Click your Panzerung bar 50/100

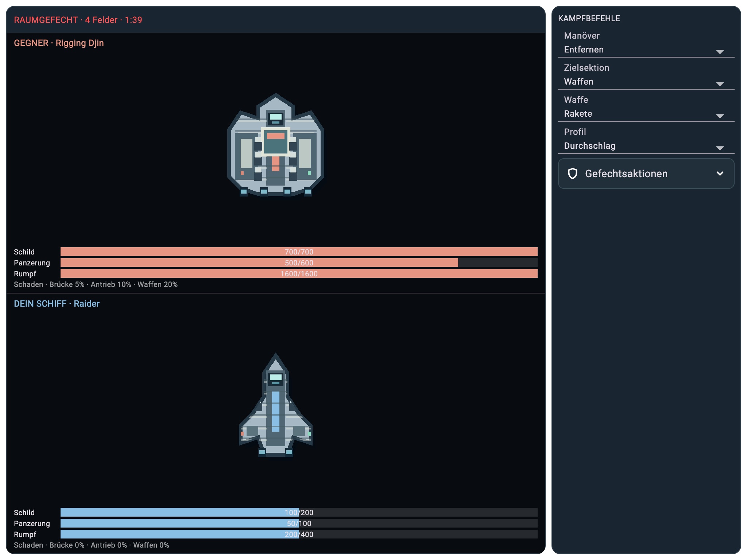tap(299, 523)
